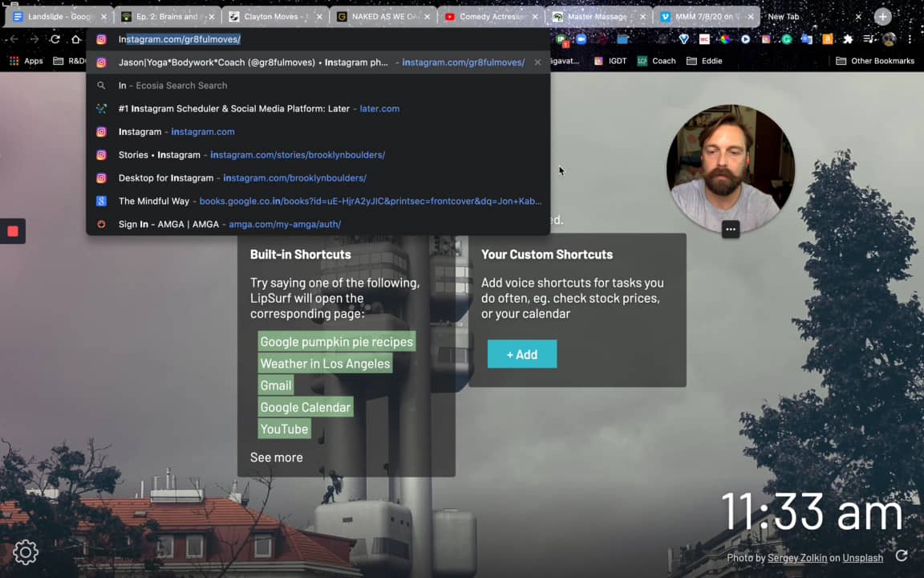924x578 pixels.
Task: Select Later Instagram Scheduler suggestion
Action: tap(318, 108)
